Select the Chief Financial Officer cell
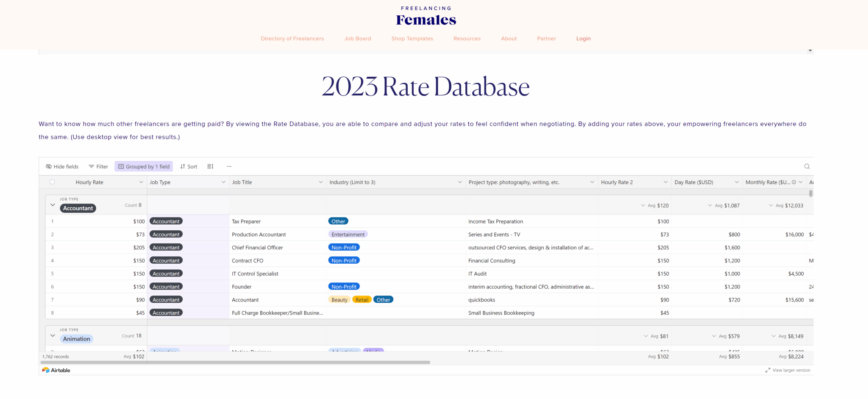Viewport: 868px width, 399px height. click(x=278, y=248)
